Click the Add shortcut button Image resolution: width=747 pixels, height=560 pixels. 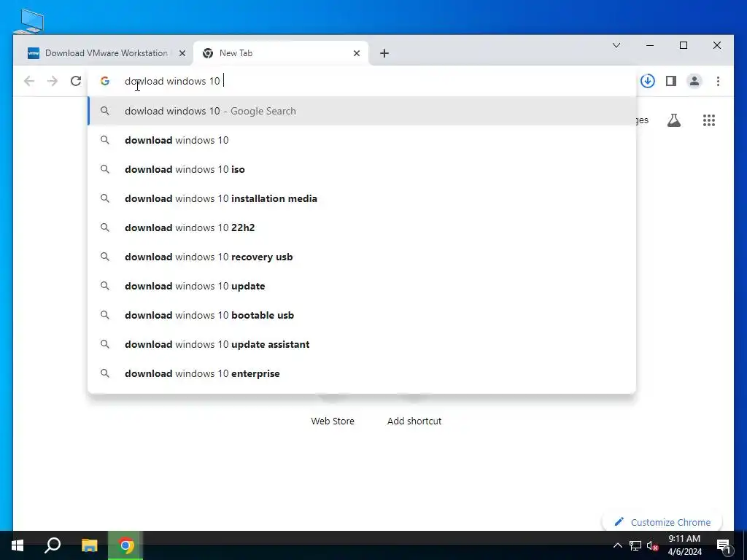tap(414, 421)
